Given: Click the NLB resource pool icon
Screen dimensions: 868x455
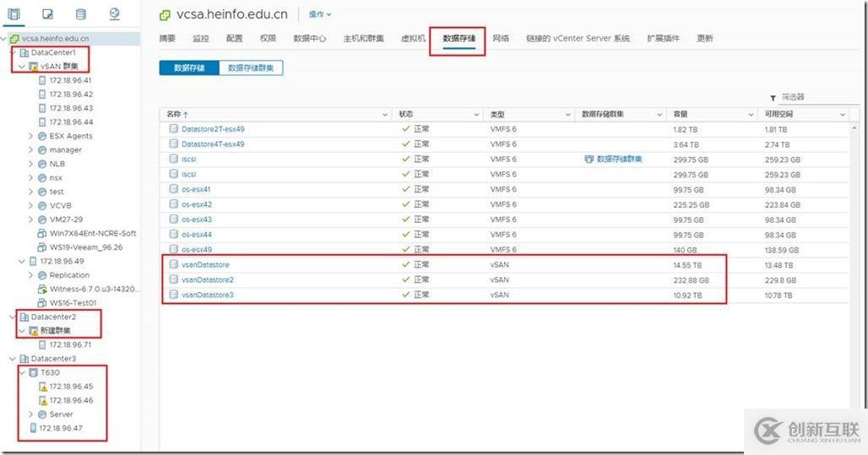Looking at the screenshot, I should tap(42, 164).
